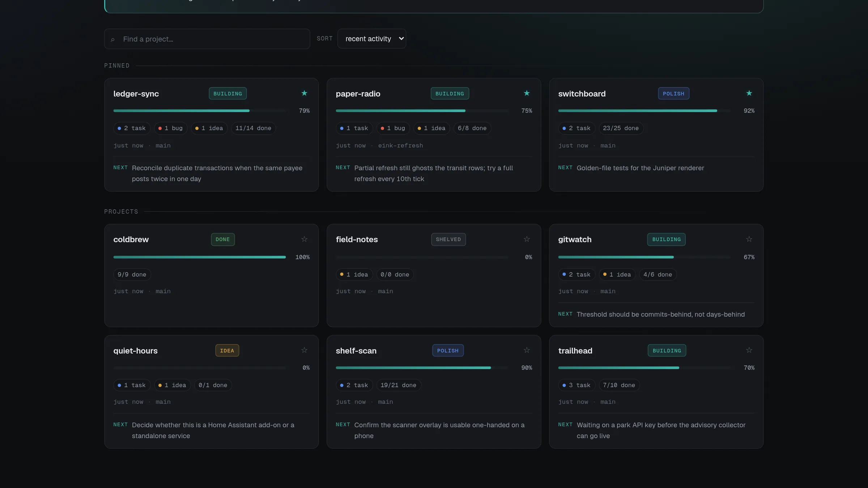The image size is (868, 488).
Task: Click the BUILDING badge on gitwatch
Action: point(666,239)
